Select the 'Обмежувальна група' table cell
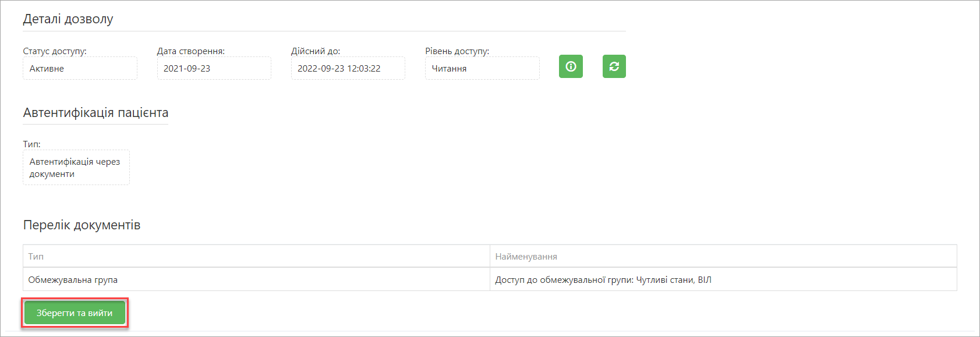980x337 pixels. coord(256,279)
